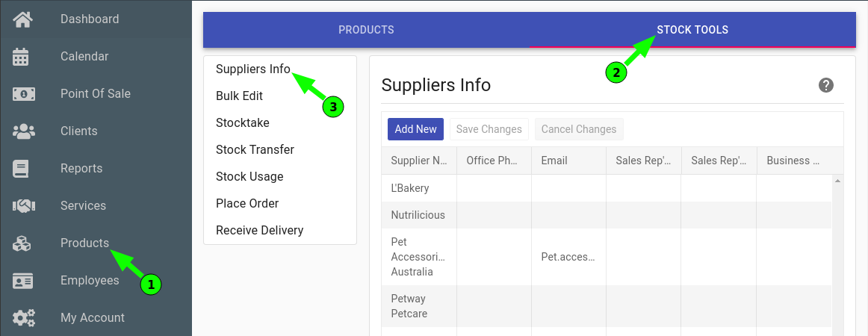Sort by the Email column header

coord(569,161)
